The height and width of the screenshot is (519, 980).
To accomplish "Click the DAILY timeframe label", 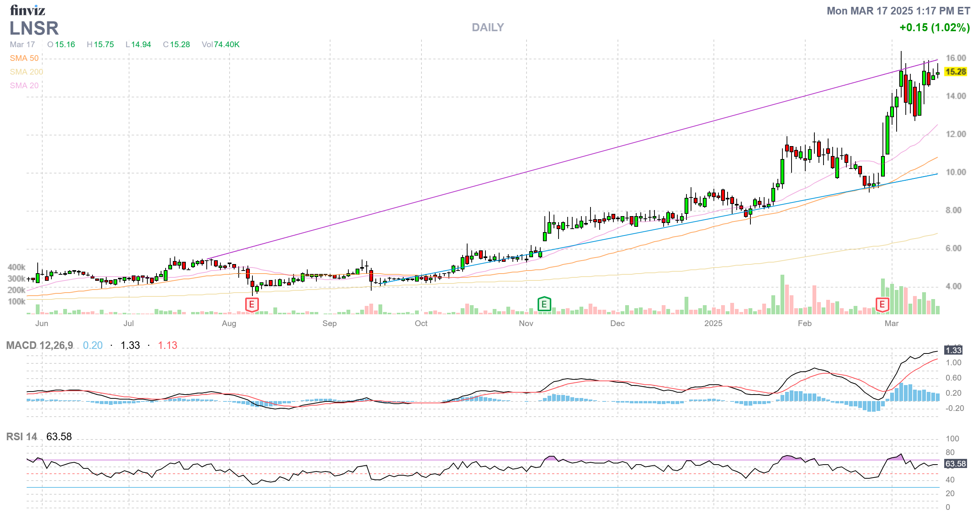I will pyautogui.click(x=488, y=27).
